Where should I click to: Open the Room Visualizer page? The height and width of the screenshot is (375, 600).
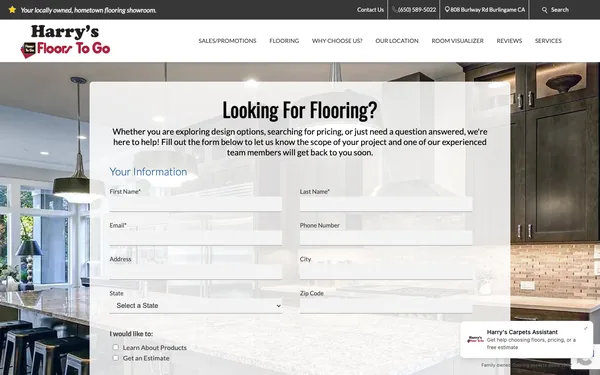coord(458,41)
